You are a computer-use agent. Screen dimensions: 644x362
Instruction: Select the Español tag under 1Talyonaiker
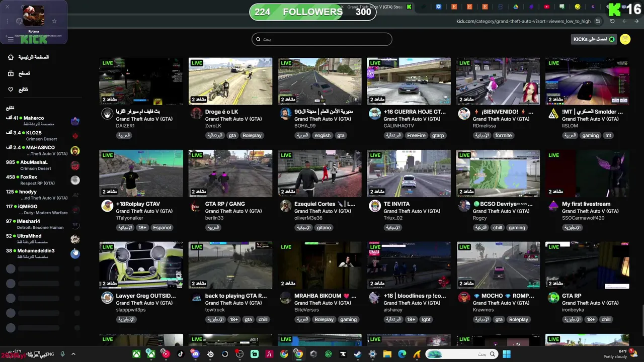[162, 227]
